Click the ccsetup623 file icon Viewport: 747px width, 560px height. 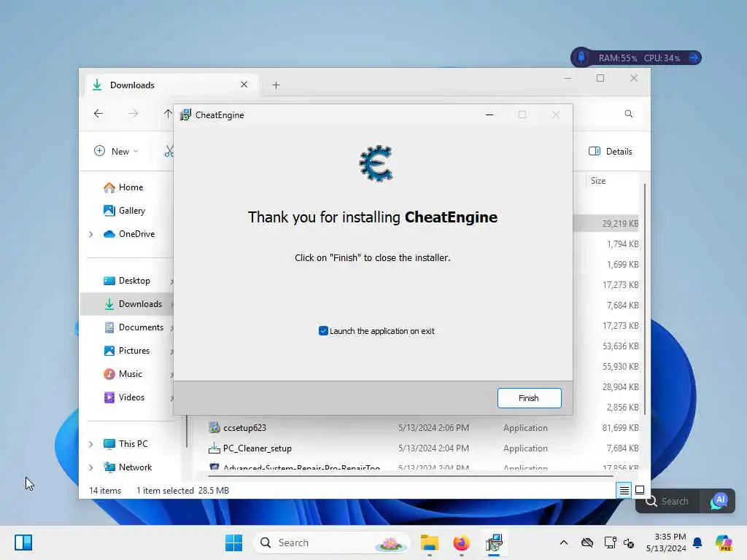pos(214,427)
